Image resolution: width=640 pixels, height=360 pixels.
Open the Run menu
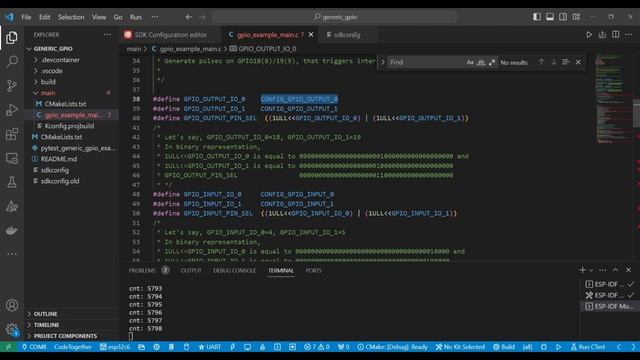click(x=136, y=17)
